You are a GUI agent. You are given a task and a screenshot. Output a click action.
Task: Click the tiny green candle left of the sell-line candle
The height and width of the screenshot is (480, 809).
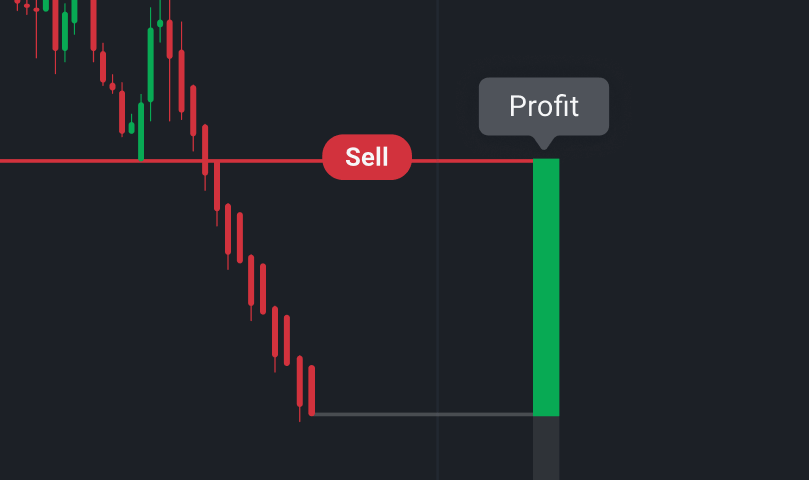pyautogui.click(x=131, y=126)
